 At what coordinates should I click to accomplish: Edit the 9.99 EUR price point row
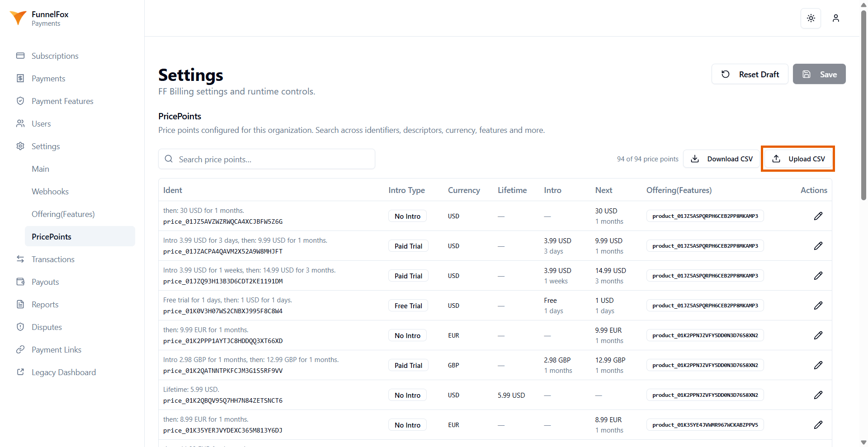(x=818, y=335)
